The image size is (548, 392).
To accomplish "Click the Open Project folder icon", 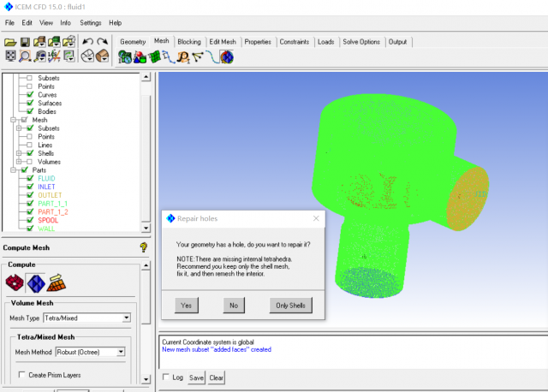I will pos(10,41).
